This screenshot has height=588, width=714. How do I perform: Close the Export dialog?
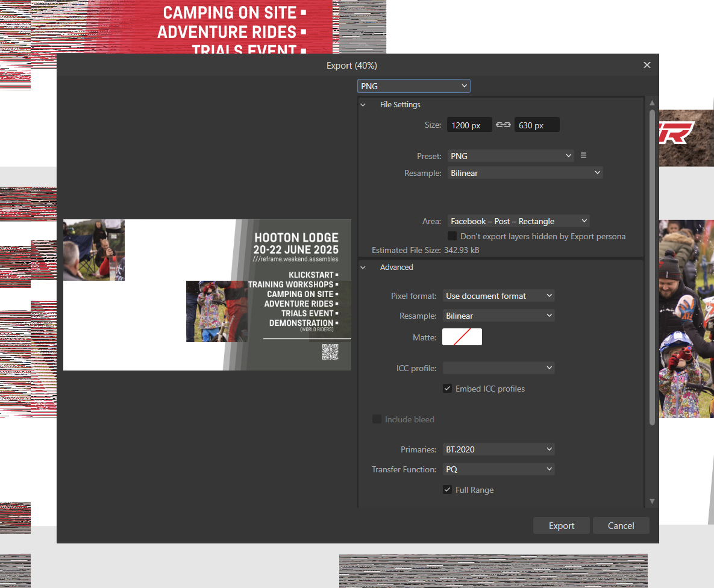[x=647, y=65]
